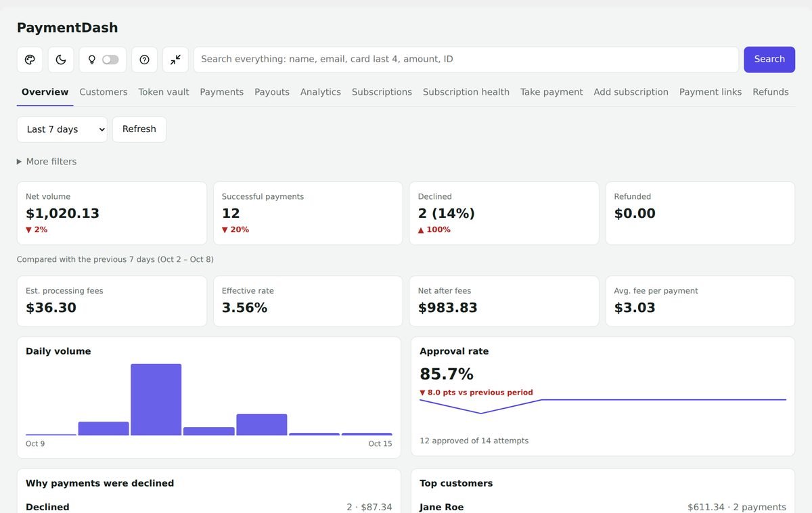Click the 85.7% approval rate figure
This screenshot has width=812, height=513.
point(447,374)
